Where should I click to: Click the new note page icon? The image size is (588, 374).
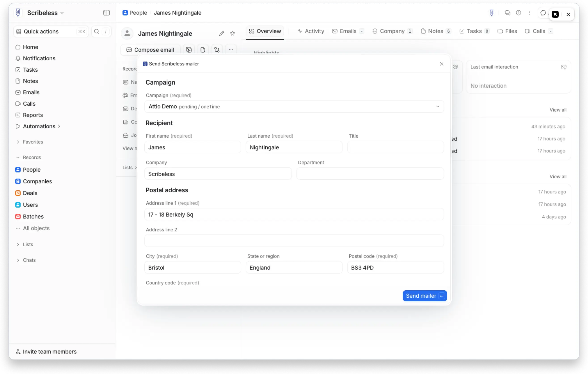tap(203, 50)
